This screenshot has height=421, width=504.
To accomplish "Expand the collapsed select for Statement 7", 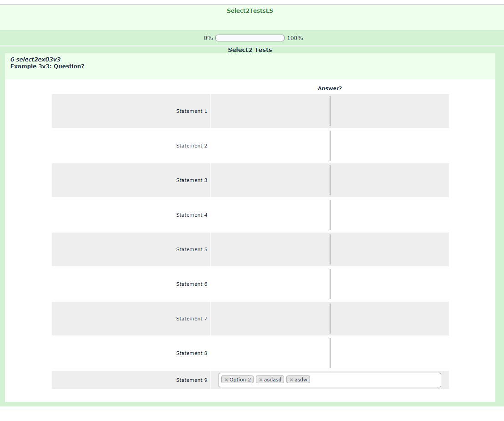I will (x=330, y=319).
